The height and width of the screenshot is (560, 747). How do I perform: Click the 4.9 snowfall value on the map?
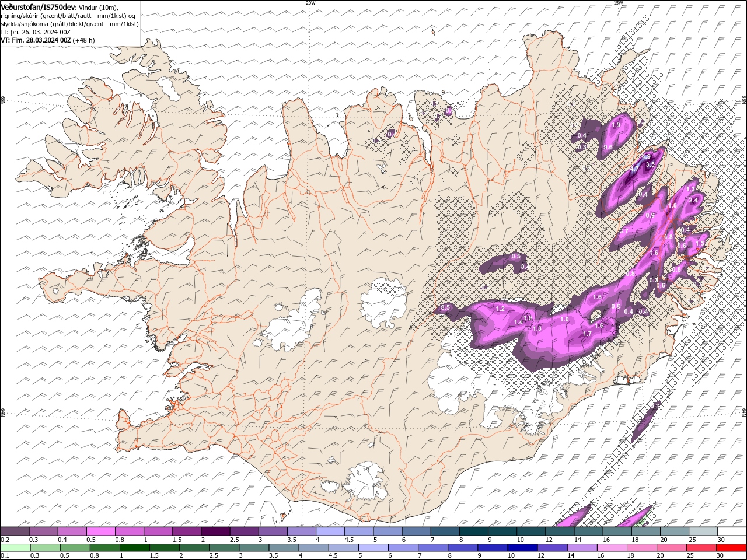(646, 157)
